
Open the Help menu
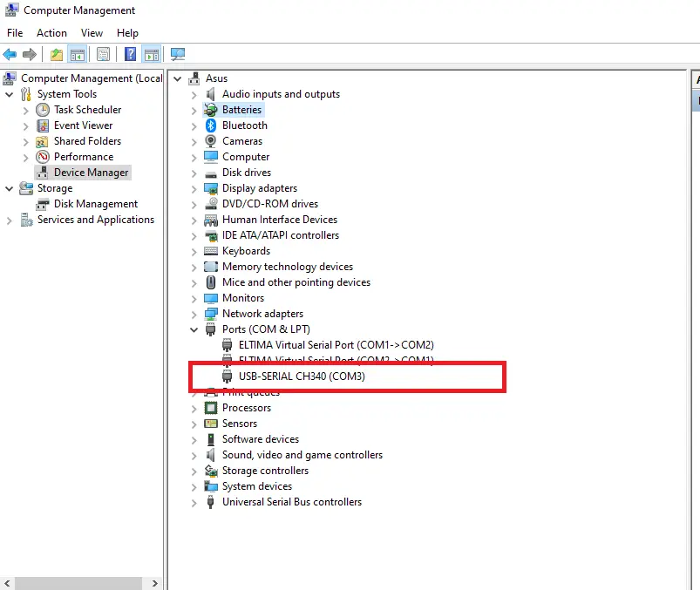tap(127, 33)
